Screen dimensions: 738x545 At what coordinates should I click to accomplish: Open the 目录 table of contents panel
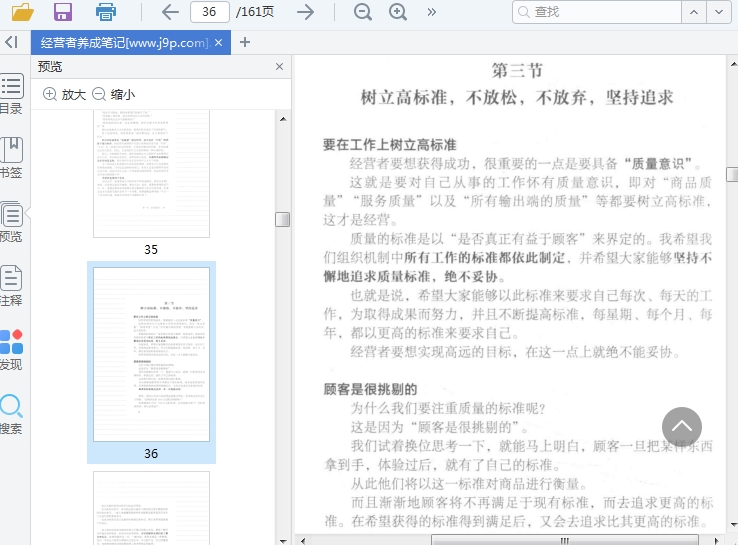tap(11, 94)
